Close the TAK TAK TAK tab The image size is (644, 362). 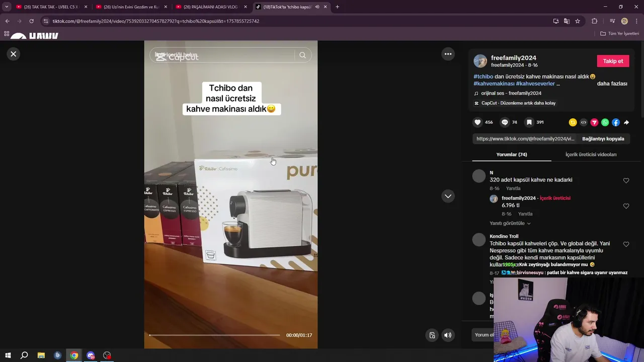(x=86, y=7)
